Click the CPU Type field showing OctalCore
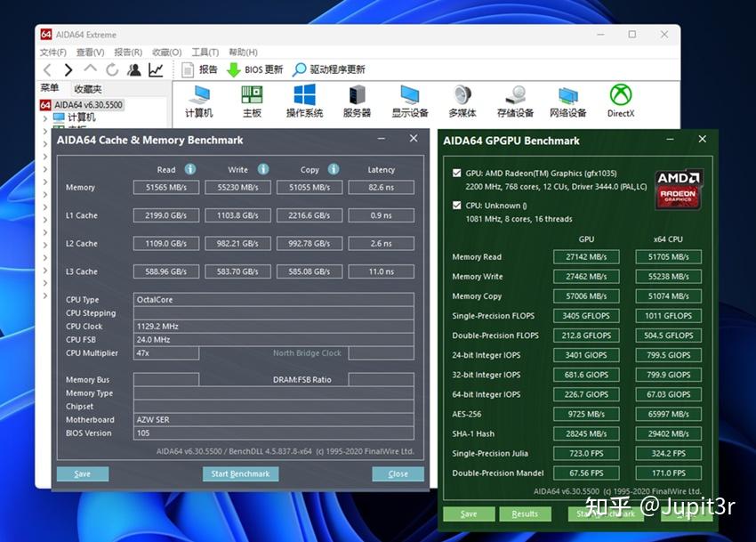 [273, 300]
